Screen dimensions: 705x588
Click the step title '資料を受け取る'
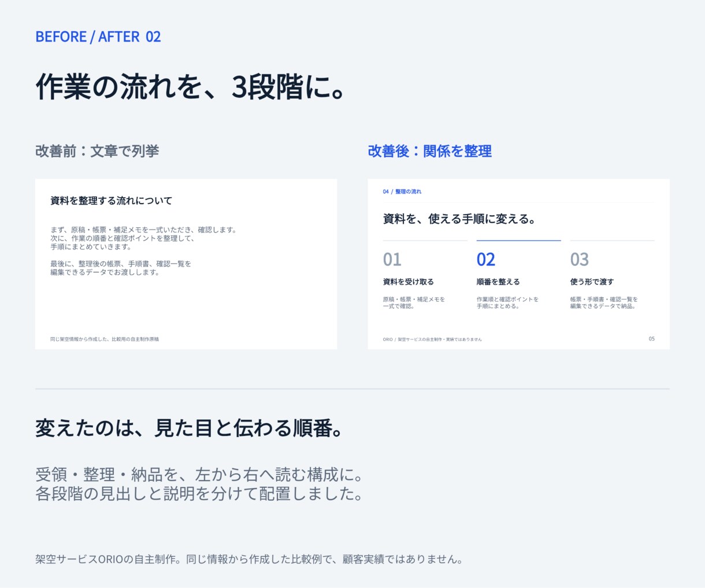click(409, 282)
